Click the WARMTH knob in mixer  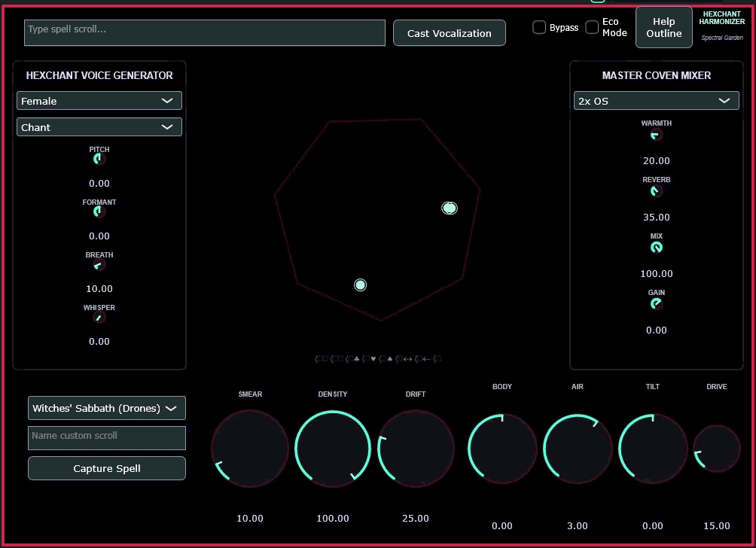pos(656,135)
